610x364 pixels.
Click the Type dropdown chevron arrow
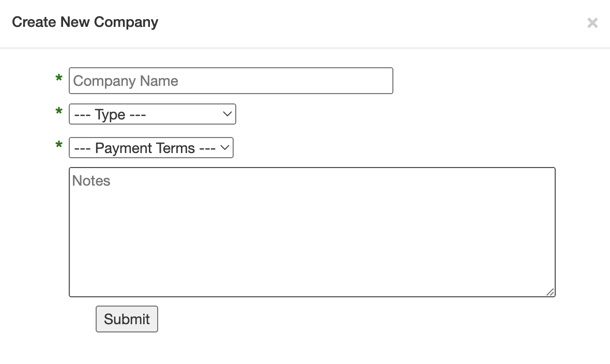coord(226,114)
